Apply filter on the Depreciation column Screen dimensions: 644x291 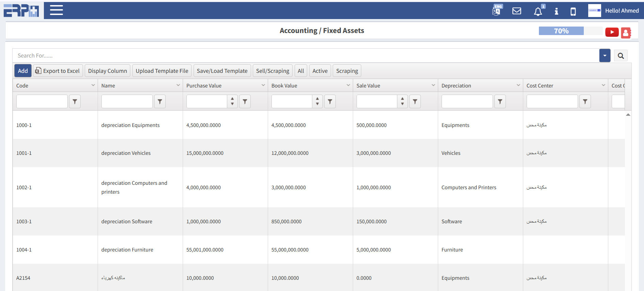click(x=500, y=101)
